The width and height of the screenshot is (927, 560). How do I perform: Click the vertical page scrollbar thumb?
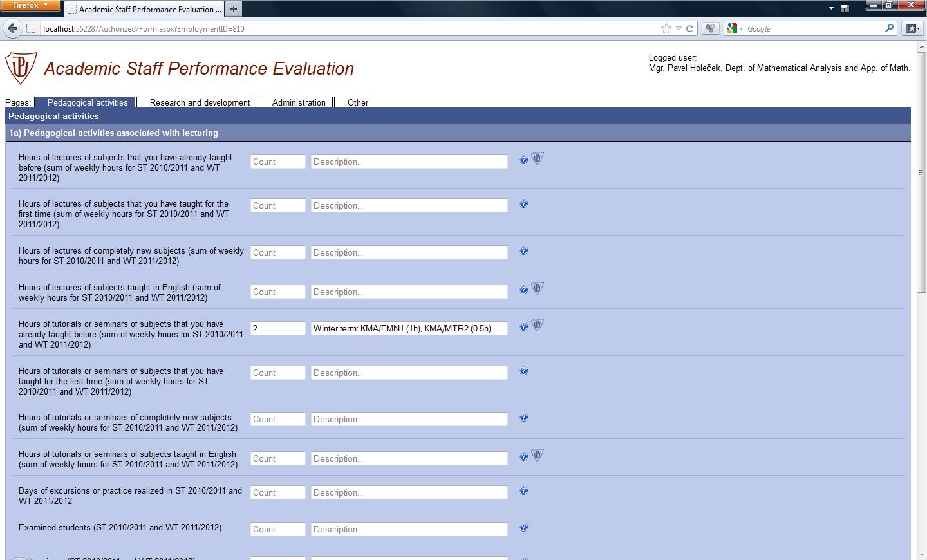(x=921, y=173)
